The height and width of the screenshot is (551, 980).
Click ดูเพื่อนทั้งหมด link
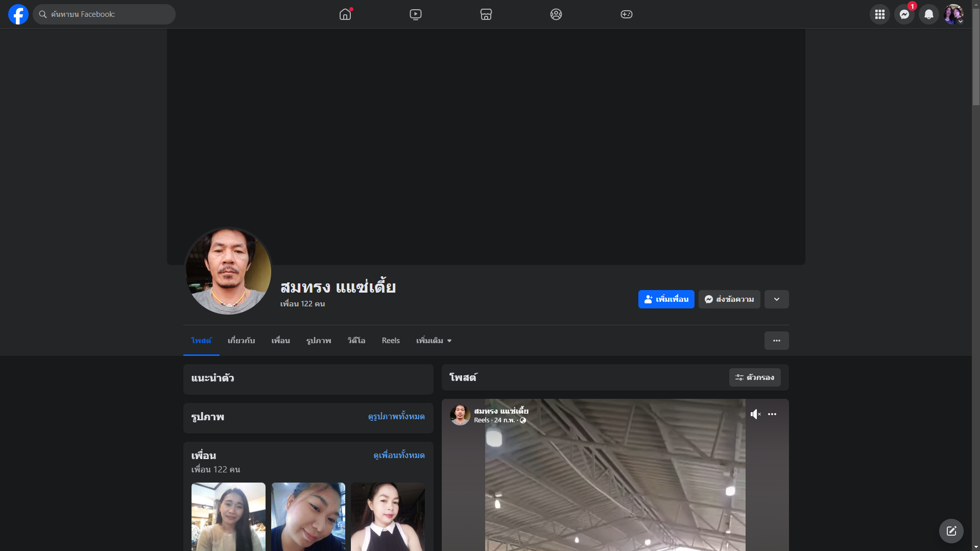coord(399,456)
